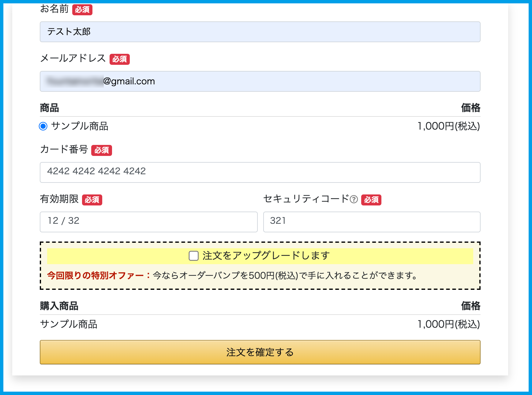This screenshot has width=532, height=395.
Task: Click サンプル商品 under 購入商品 summary
Action: (x=69, y=324)
